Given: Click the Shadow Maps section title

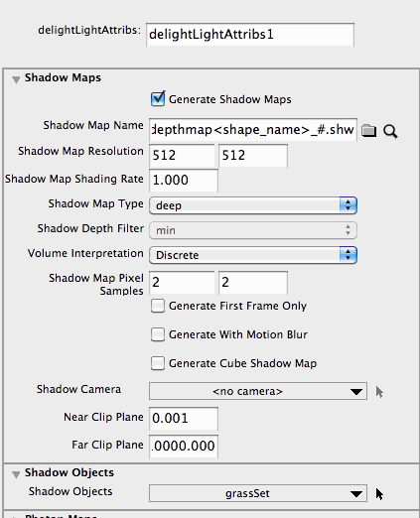Looking at the screenshot, I should pyautogui.click(x=63, y=77).
